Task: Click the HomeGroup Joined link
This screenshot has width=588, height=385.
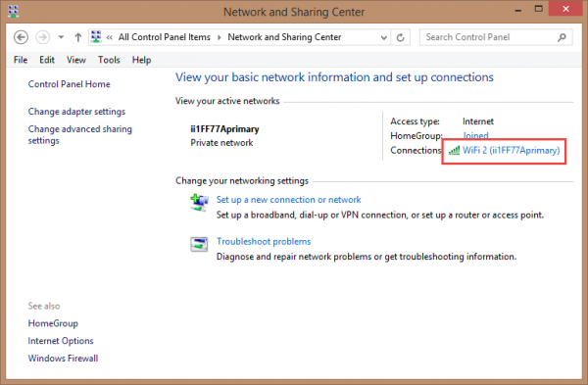Action: pyautogui.click(x=475, y=136)
